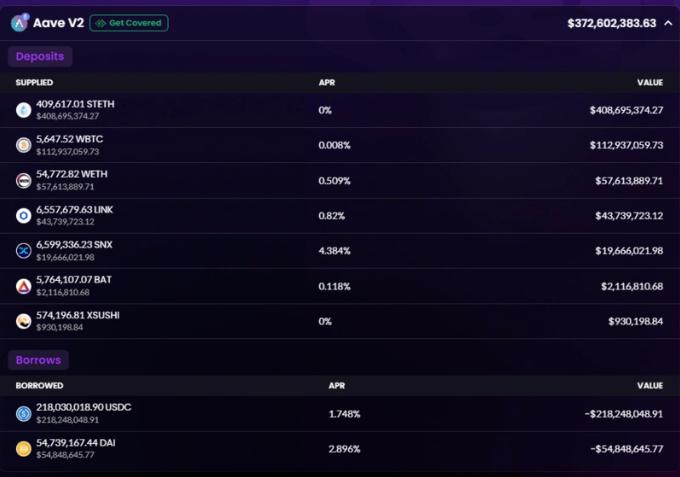Click the BORROWED column header
The image size is (680, 477).
tap(39, 384)
